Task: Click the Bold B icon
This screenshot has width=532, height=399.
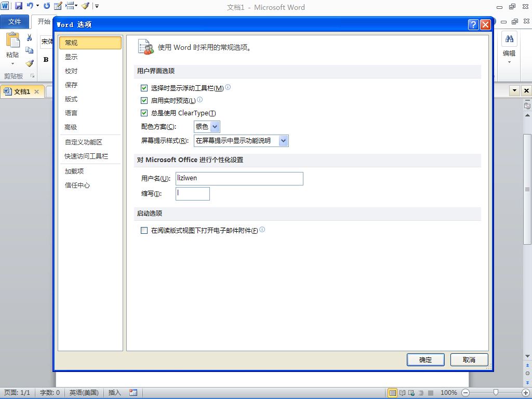Action: [x=46, y=60]
